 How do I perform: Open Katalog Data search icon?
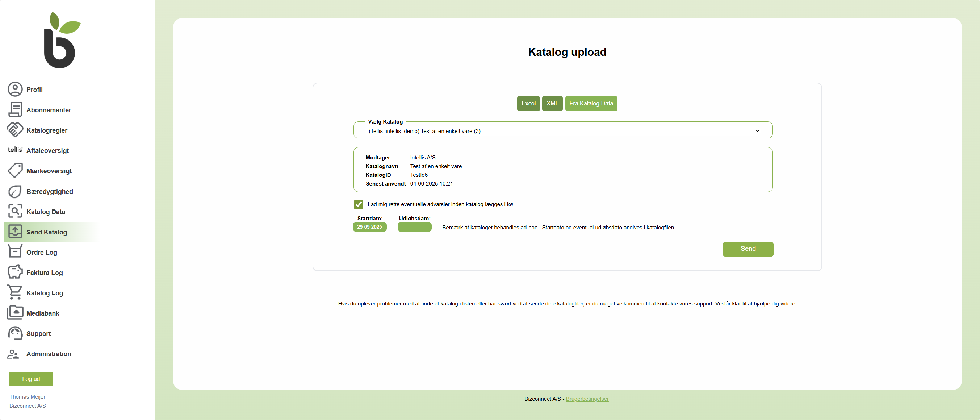15,211
